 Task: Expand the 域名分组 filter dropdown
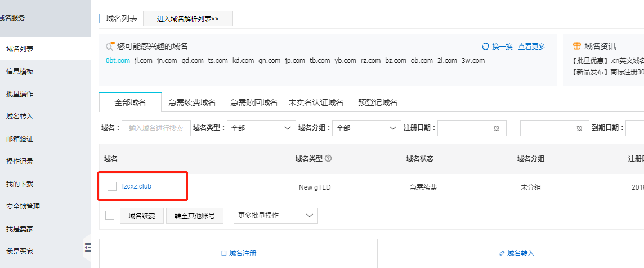point(366,128)
